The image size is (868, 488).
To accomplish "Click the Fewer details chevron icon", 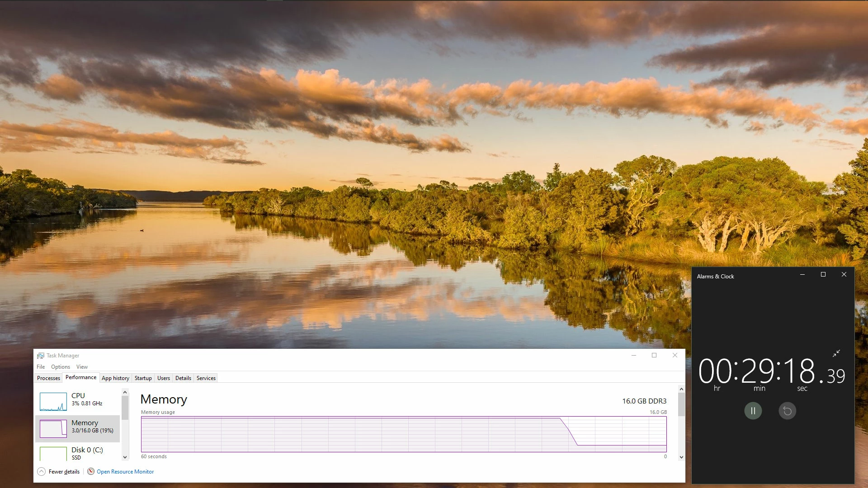I will tap(41, 471).
